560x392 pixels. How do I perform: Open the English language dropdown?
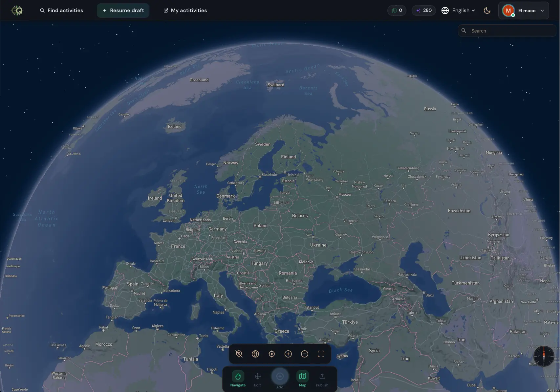click(x=459, y=11)
